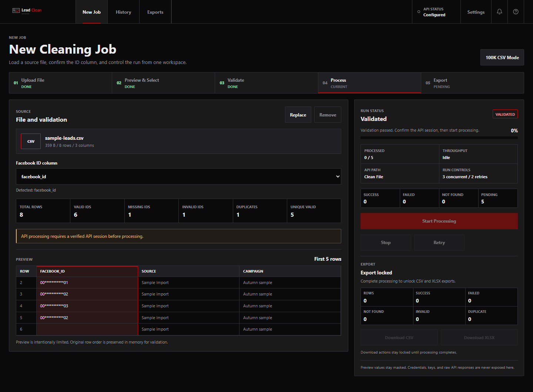The image size is (533, 392).
Task: Click the VALIDATED status badge
Action: [x=505, y=114]
